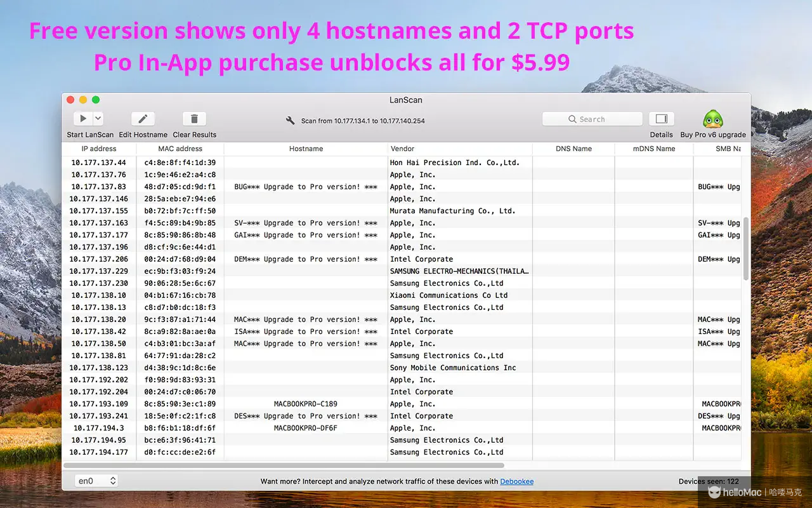The image size is (812, 508).
Task: Clear results using the trash icon
Action: click(195, 119)
